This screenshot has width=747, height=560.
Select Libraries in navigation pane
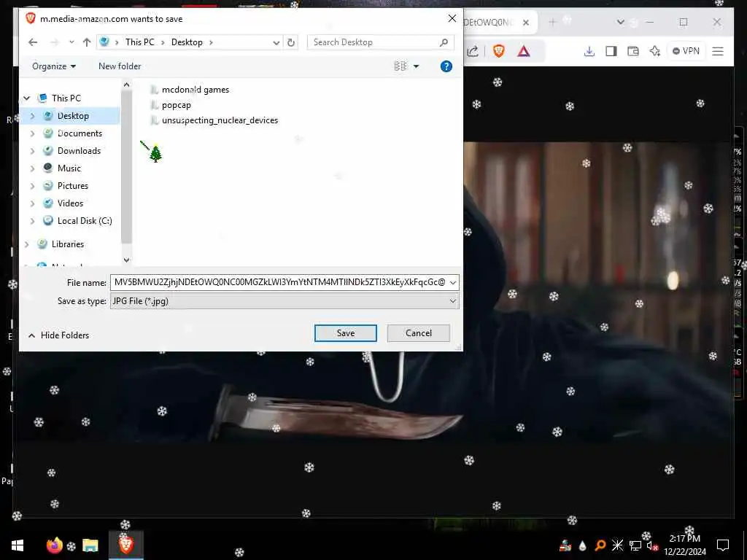coord(68,244)
